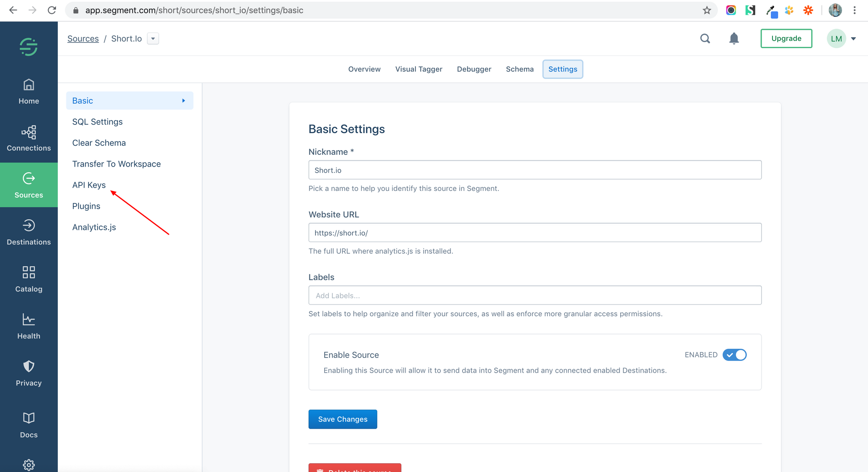This screenshot has width=868, height=472.
Task: Browse the Catalog via sidebar icon
Action: (x=28, y=278)
